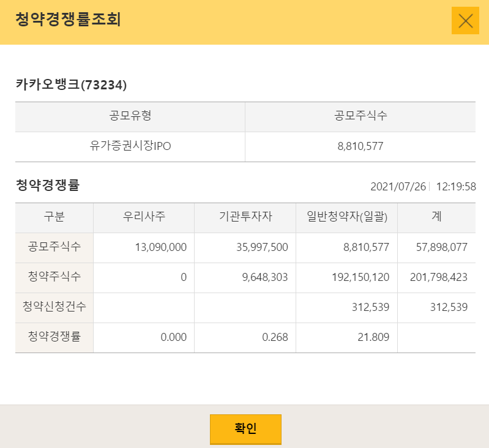Close the 청약경쟁률조회 dialog with X icon
The width and height of the screenshot is (489, 448).
pos(465,21)
